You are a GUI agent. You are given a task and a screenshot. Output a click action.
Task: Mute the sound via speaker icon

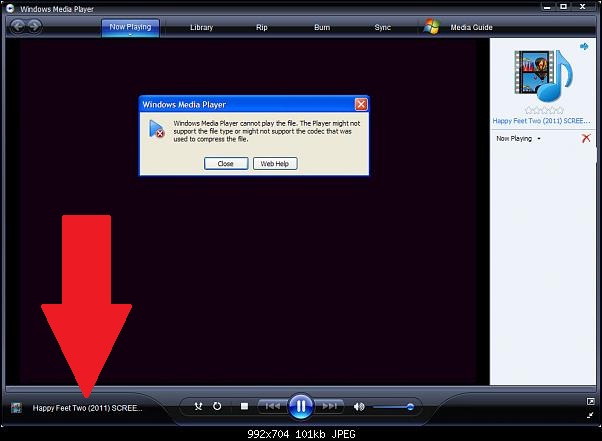pyautogui.click(x=359, y=406)
